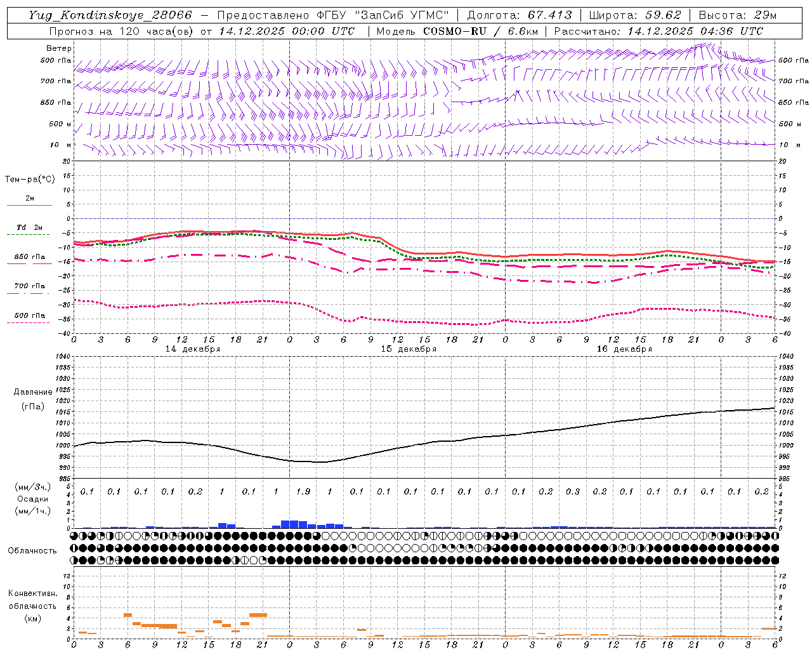Click the (мм/3ч.) precipitation unit label
Viewport: 812px width, 650px height.
point(32,487)
